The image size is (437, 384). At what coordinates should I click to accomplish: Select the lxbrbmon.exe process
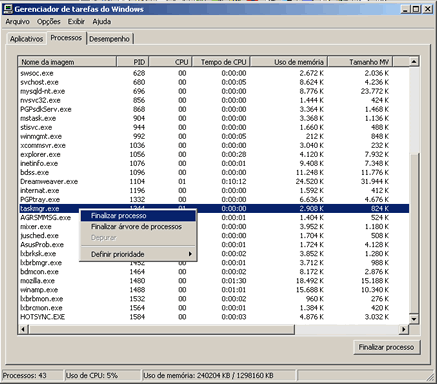[x=214, y=299]
